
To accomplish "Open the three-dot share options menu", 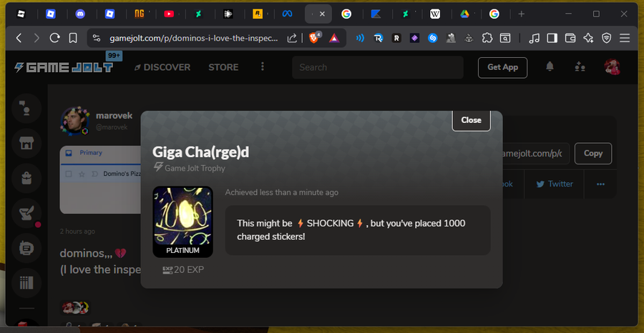I will 600,184.
